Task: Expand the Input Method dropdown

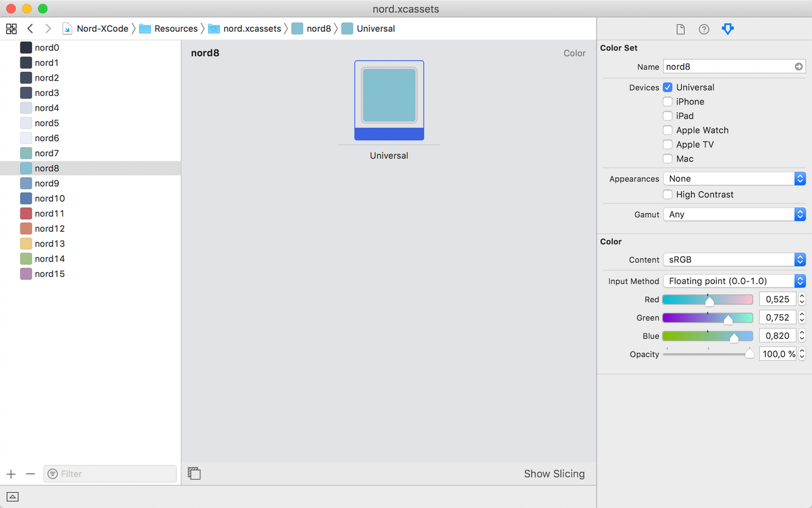Action: click(734, 281)
